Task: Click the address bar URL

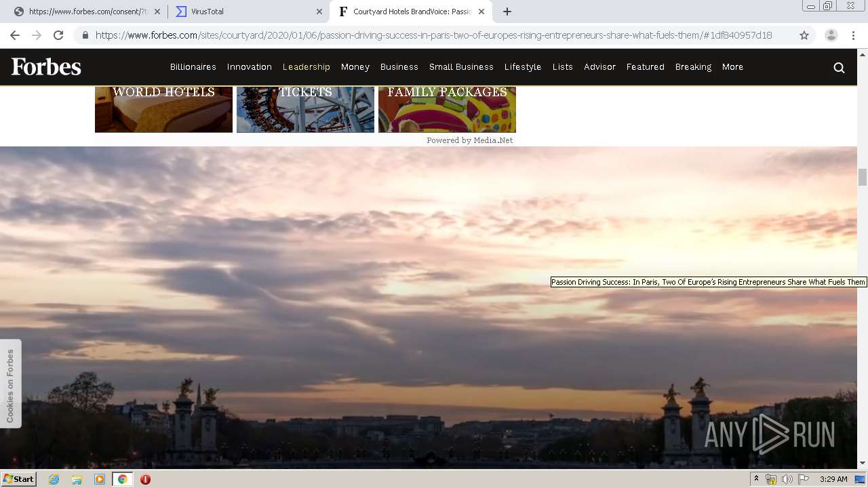Action: pos(434,35)
